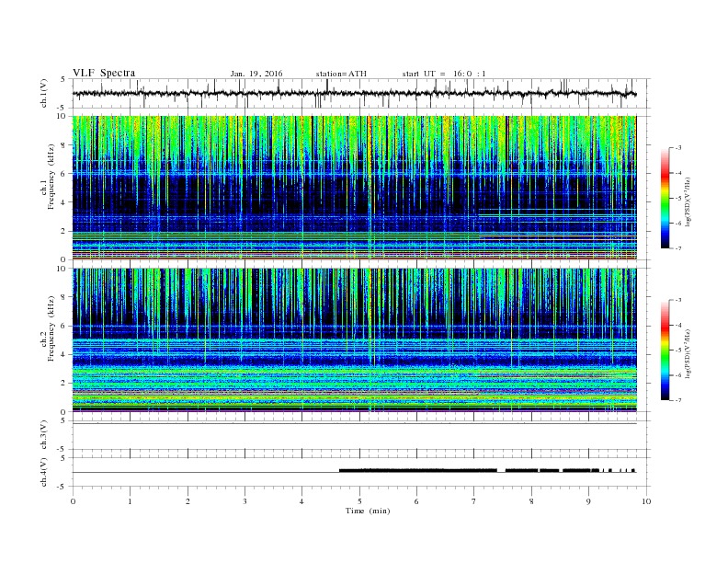This screenshot has height=563, width=728.
Task: Click the "-3" label on the ch.1 color scale
Action: click(x=677, y=148)
